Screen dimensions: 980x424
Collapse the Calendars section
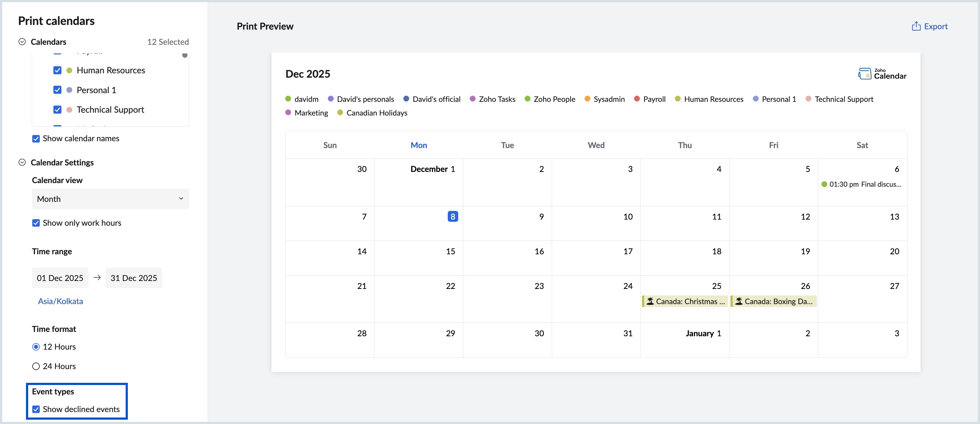point(22,42)
